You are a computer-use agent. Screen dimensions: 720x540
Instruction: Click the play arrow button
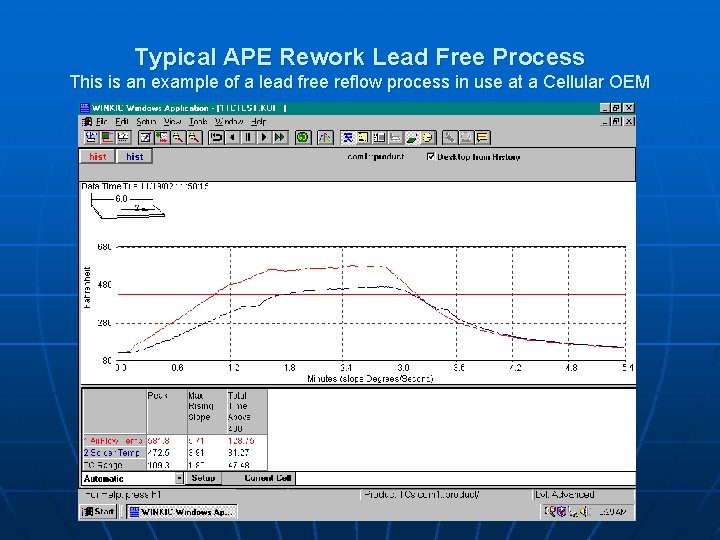click(264, 137)
